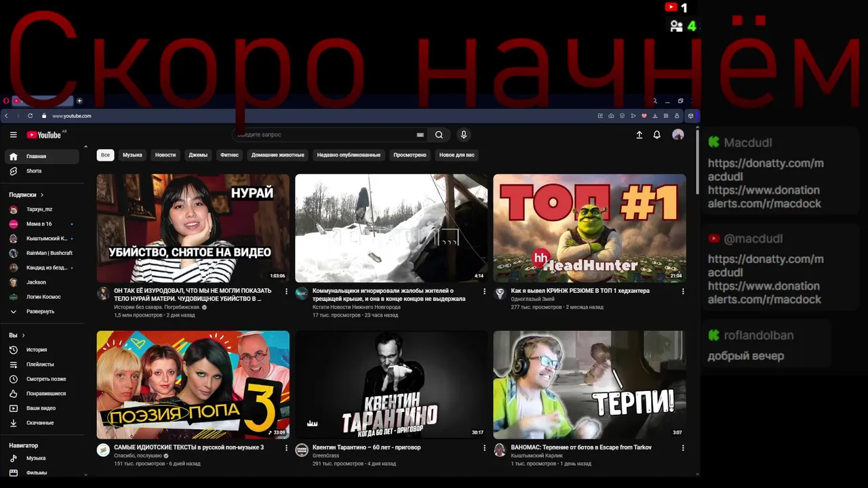Screen dimensions: 868x488
Task: Select the Джемы filter chip
Action: tap(198, 155)
